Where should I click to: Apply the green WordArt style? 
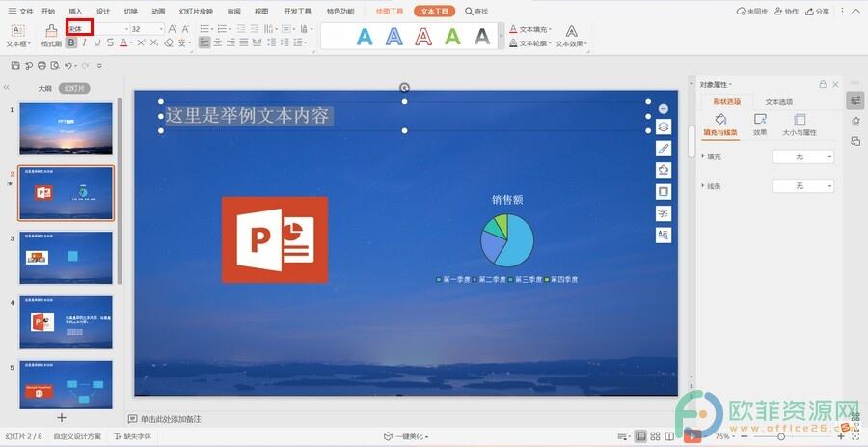[x=453, y=37]
